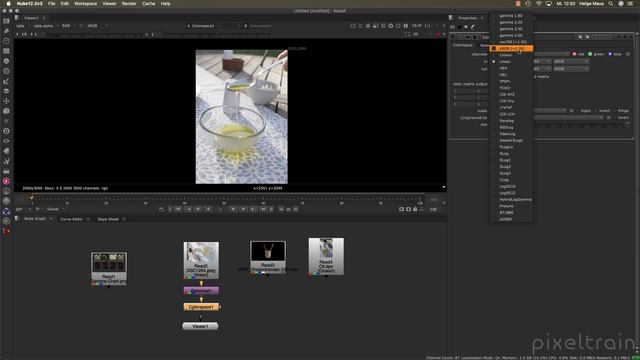Switch to the Curve Editor tab
640x360 pixels.
[71, 219]
